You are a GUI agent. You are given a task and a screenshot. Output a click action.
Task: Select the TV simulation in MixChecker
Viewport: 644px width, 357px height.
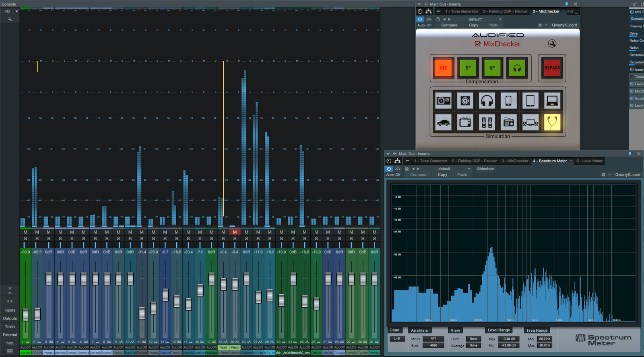pyautogui.click(x=465, y=122)
